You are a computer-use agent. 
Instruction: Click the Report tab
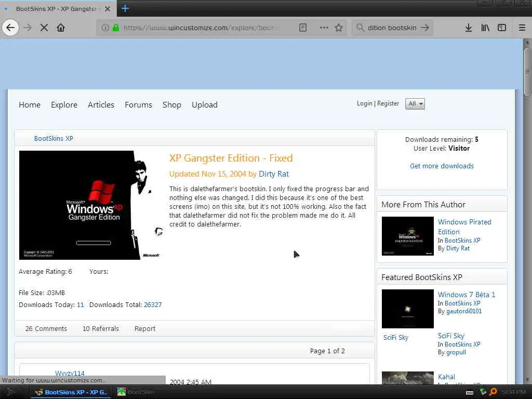click(145, 329)
